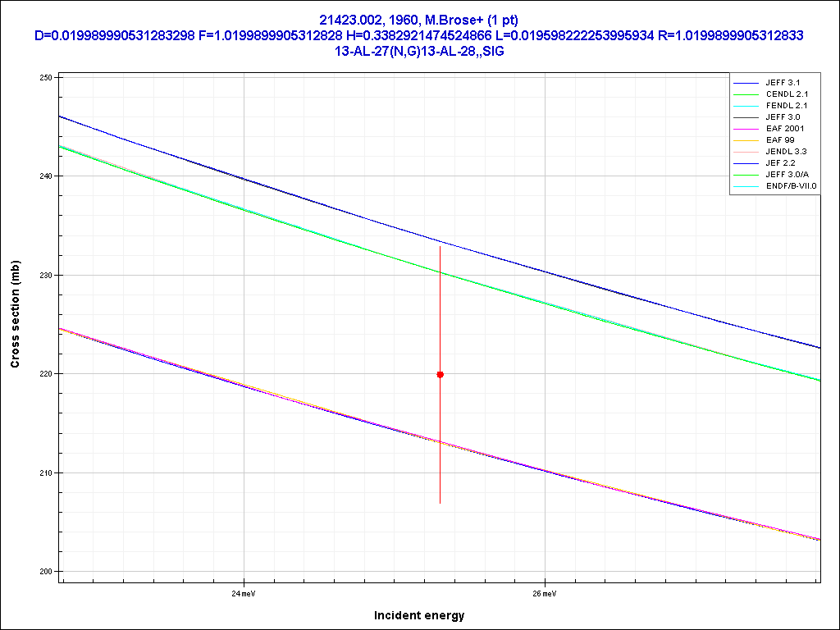Viewport: 840px width, 630px height.
Task: Click magenta line swatch beside EAF 2001
Action: (746, 129)
